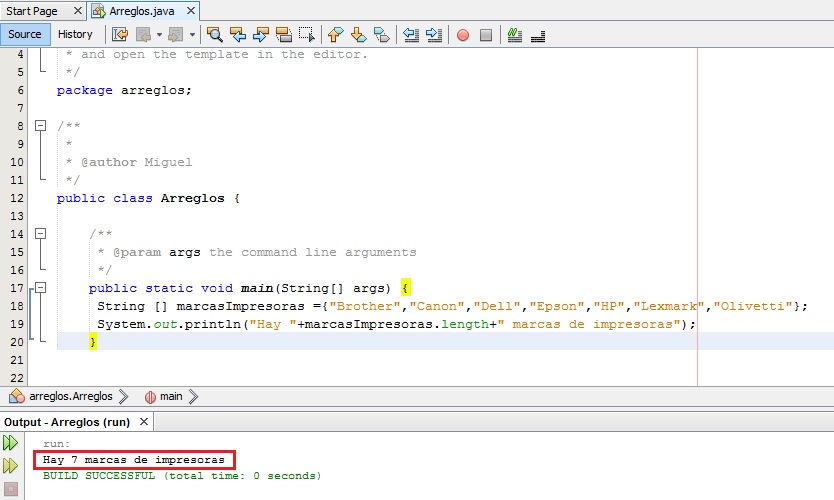Click Shift Line Right icon
This screenshot has width=834, height=500.
tap(434, 35)
